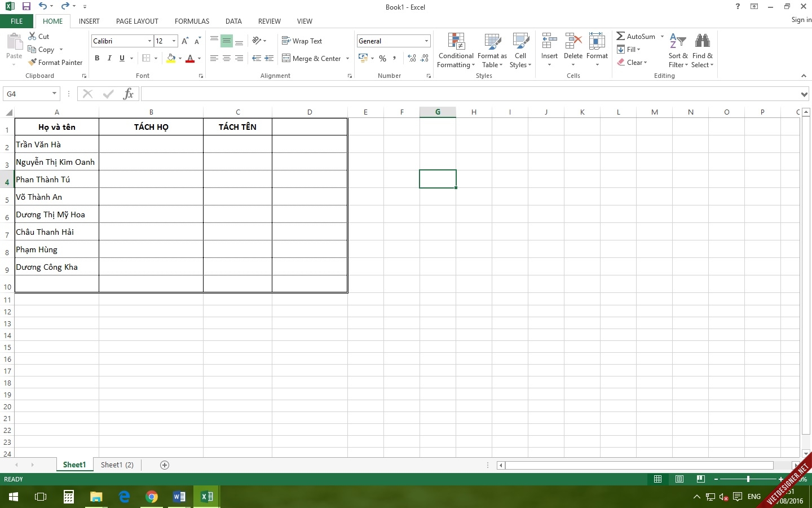This screenshot has width=812, height=508.
Task: Expand the number format General dropdown
Action: pyautogui.click(x=426, y=41)
